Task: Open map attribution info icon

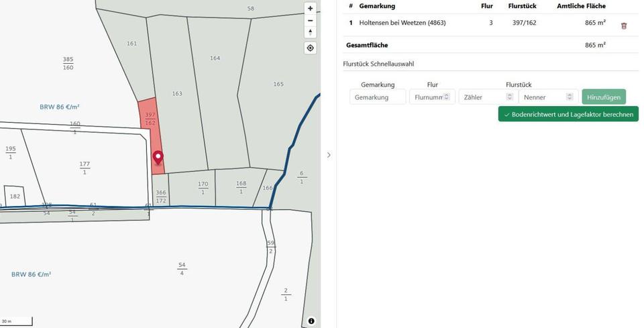Action: tap(311, 321)
